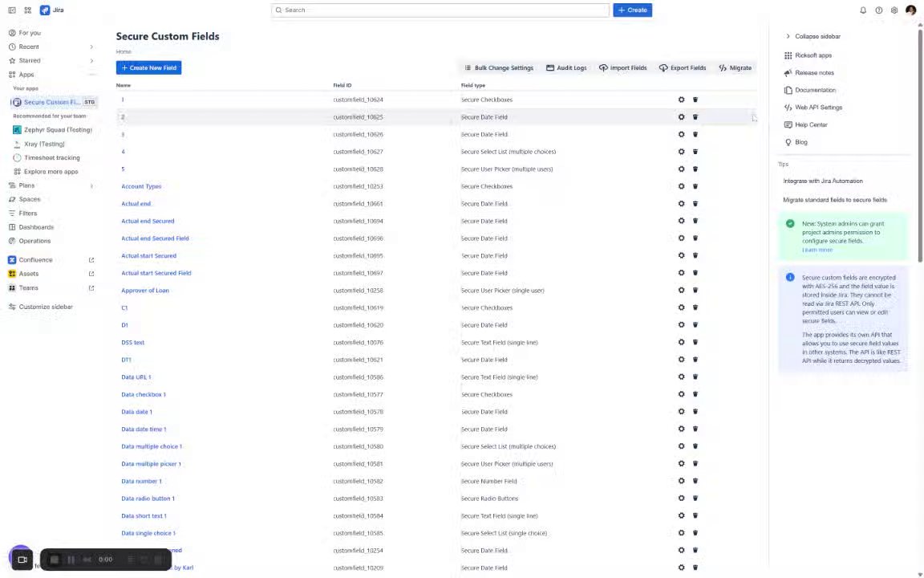Toggle the left sidebar collapse icon
This screenshot has width=924, height=578.
pos(12,10)
